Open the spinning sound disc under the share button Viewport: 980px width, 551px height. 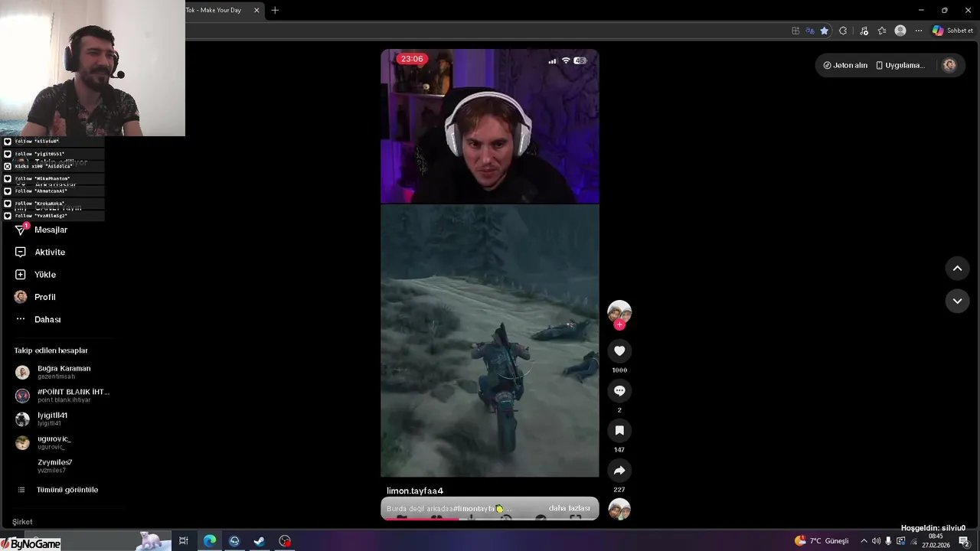(619, 509)
